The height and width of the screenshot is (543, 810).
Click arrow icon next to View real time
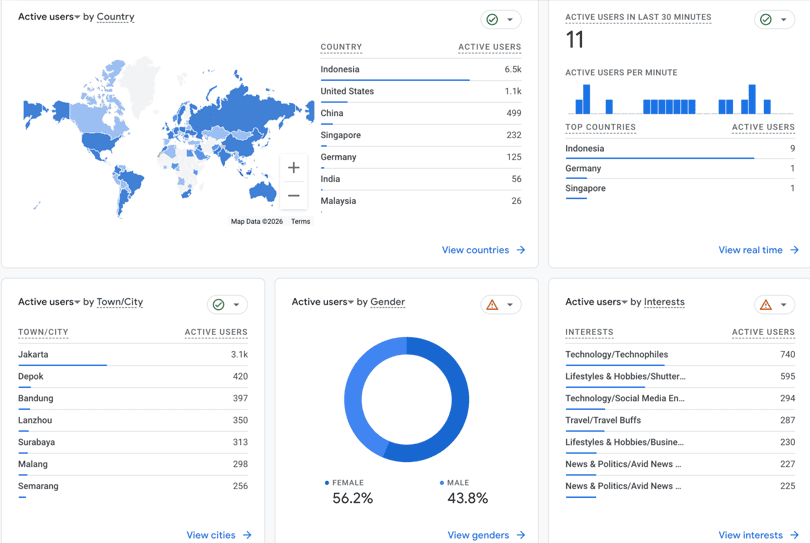795,250
